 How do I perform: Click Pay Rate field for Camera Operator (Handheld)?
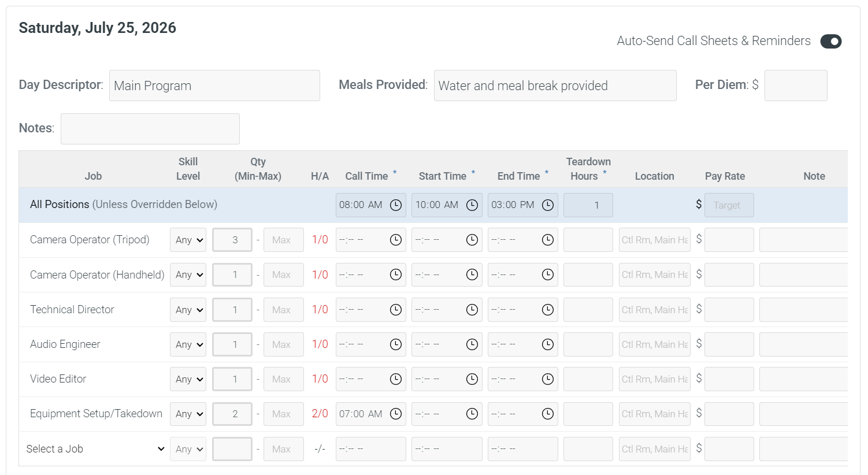click(x=729, y=275)
